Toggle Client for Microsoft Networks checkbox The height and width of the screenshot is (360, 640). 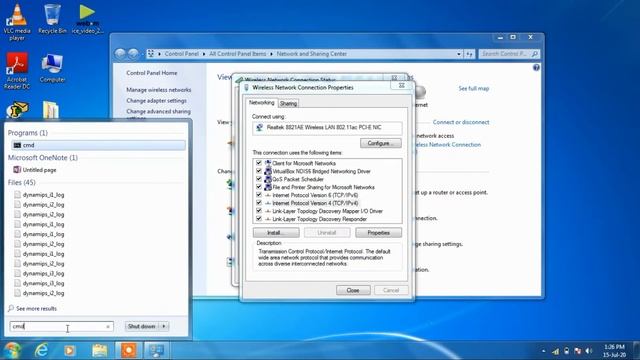pos(259,163)
